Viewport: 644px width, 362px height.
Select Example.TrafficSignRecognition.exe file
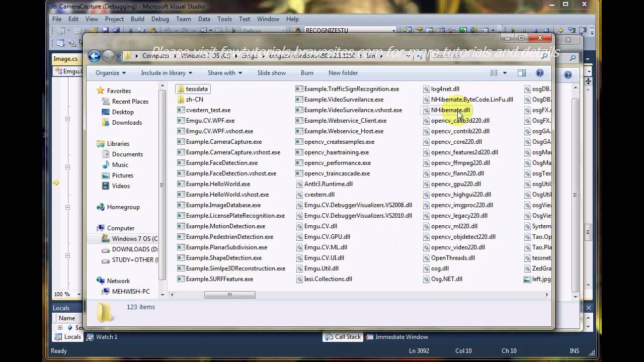coord(347,89)
